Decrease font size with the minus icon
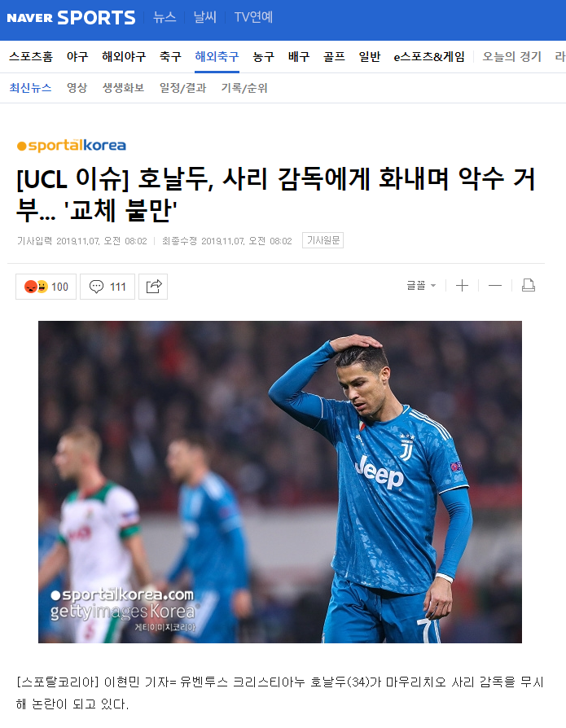 (495, 286)
